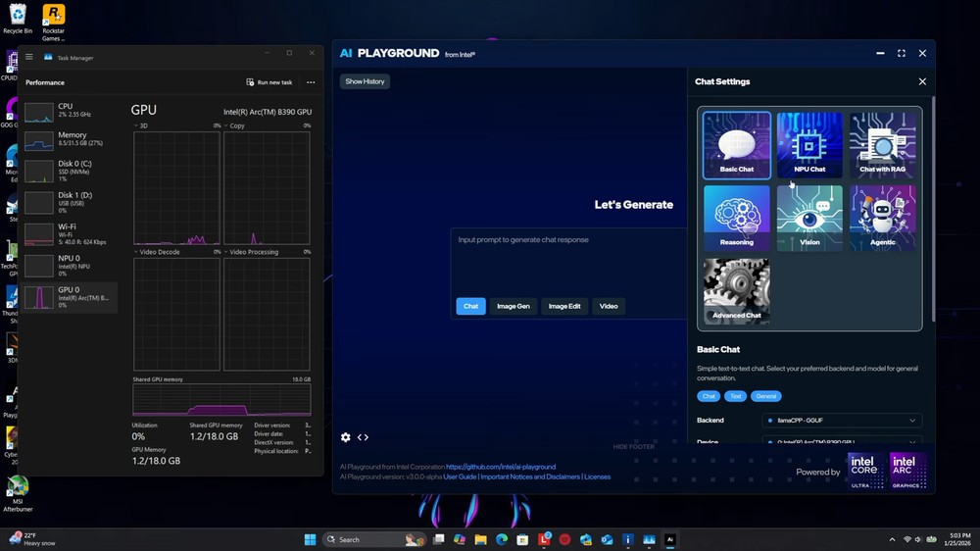Open the AI Playground GitHub link

pos(501,467)
